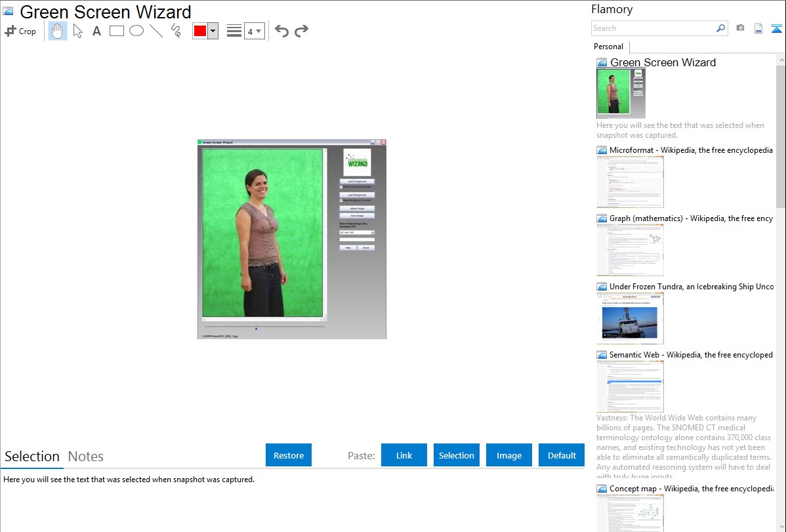Click the paste Image button

click(x=509, y=455)
